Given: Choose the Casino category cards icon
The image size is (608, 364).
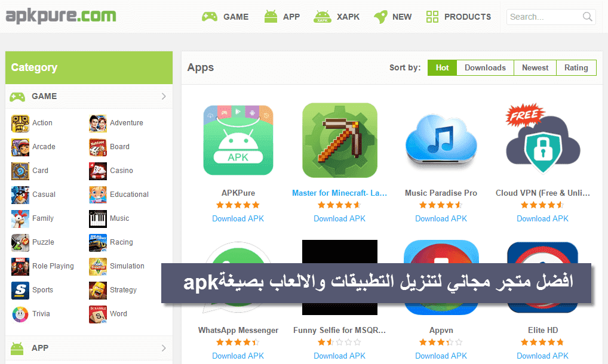Looking at the screenshot, I should click(98, 171).
